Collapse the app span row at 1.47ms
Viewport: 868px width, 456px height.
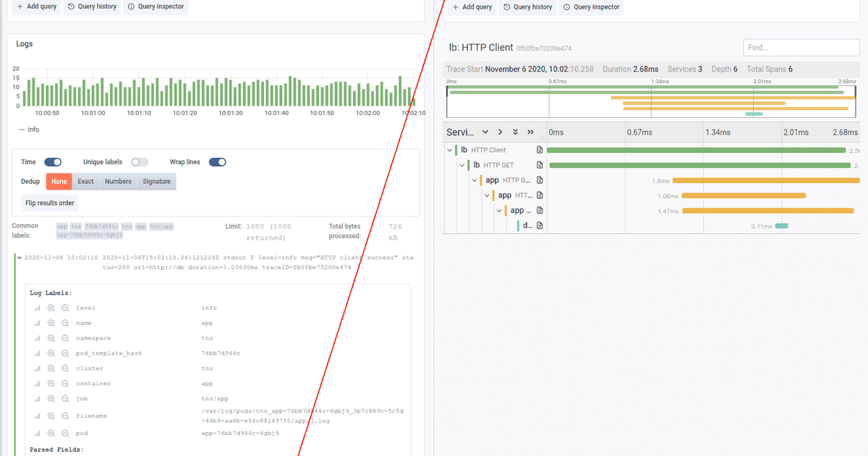tap(499, 211)
